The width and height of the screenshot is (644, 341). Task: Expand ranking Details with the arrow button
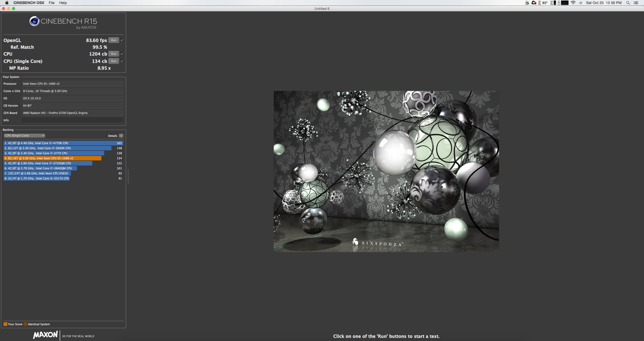coord(121,136)
